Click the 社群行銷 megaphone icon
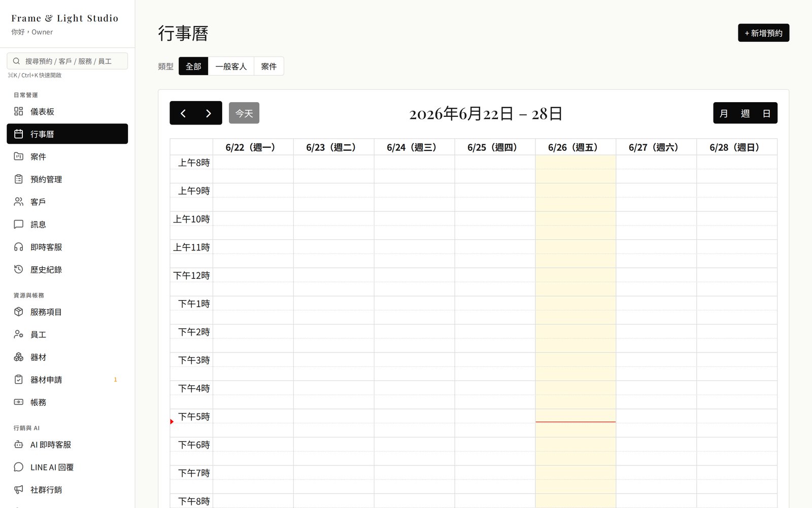Screen dimensions: 812x508 click(x=19, y=490)
